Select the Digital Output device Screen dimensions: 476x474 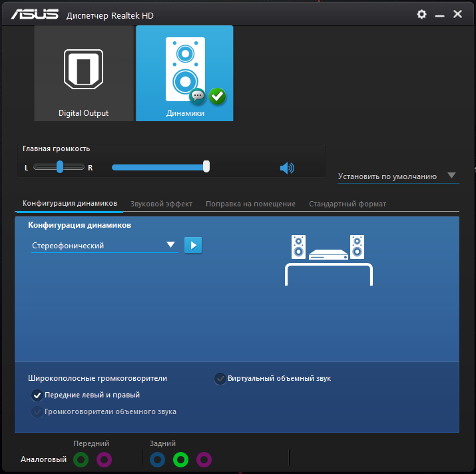(84, 73)
